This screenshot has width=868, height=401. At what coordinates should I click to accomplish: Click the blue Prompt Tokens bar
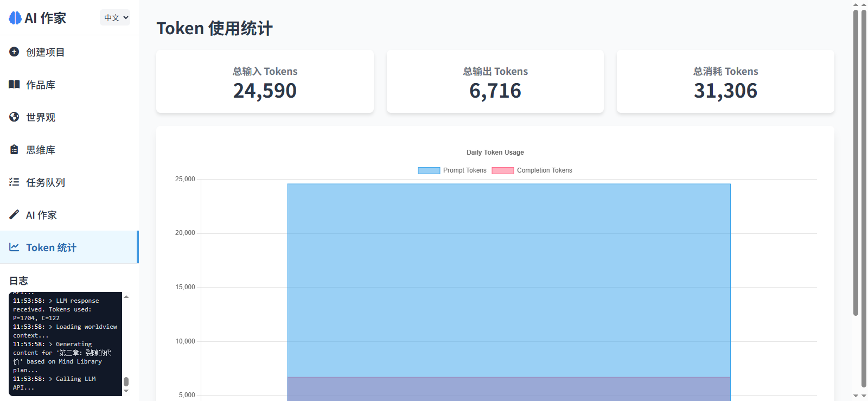pos(509,280)
